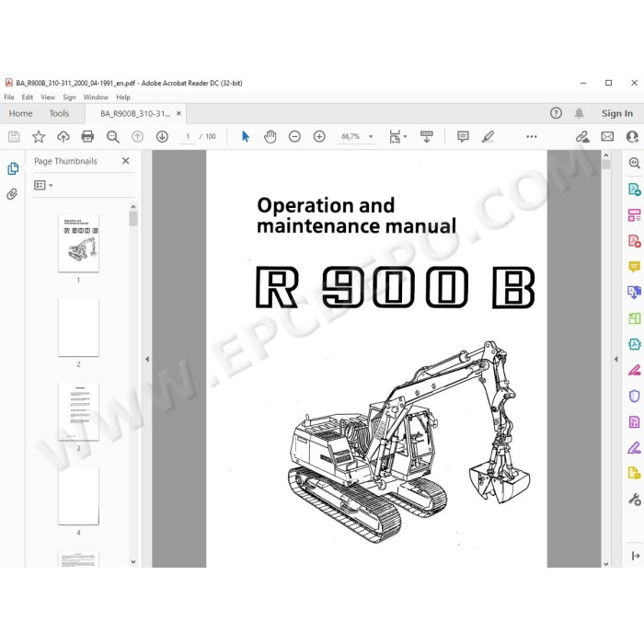Viewport: 644px width, 644px height.
Task: Open the yellow Comment tool in rail
Action: tap(635, 267)
